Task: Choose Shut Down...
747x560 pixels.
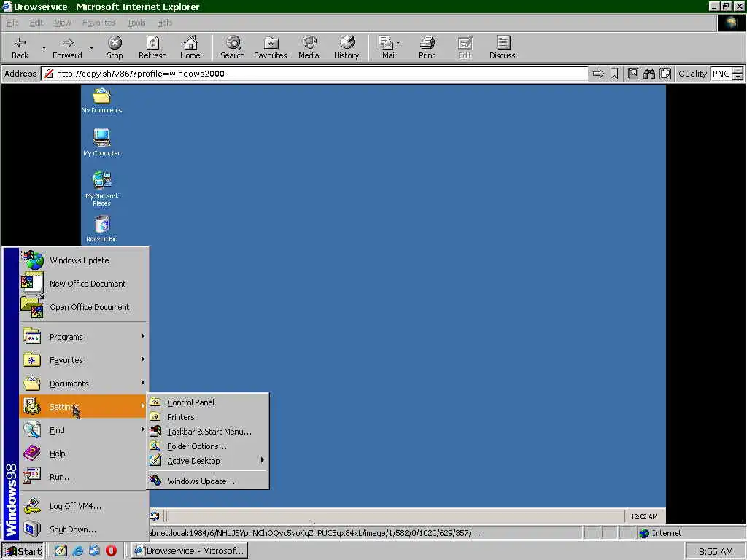Action: (x=84, y=529)
